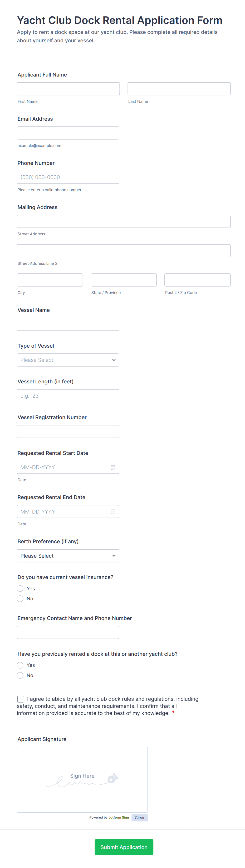The image size is (245, 868).
Task: Clear the applicant signature
Action: click(x=139, y=818)
